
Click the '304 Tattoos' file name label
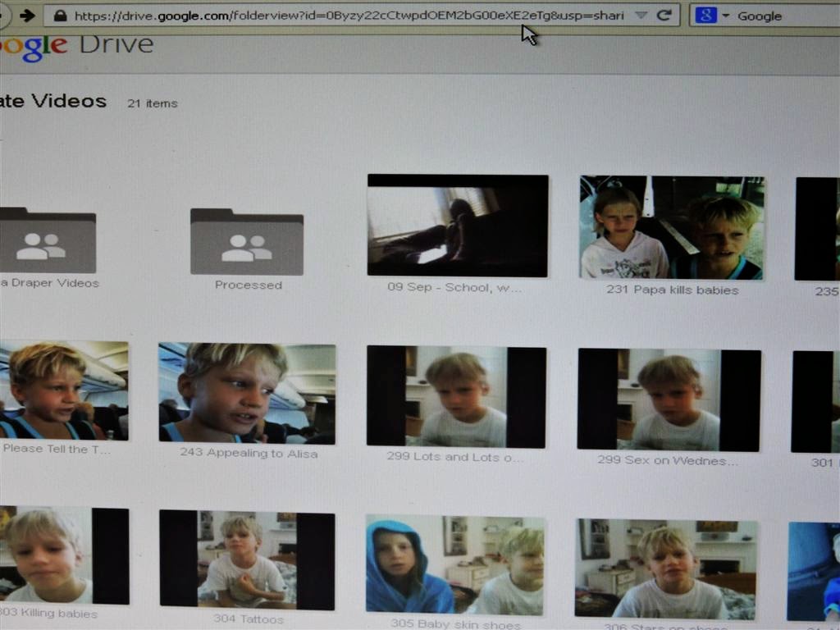point(248,619)
